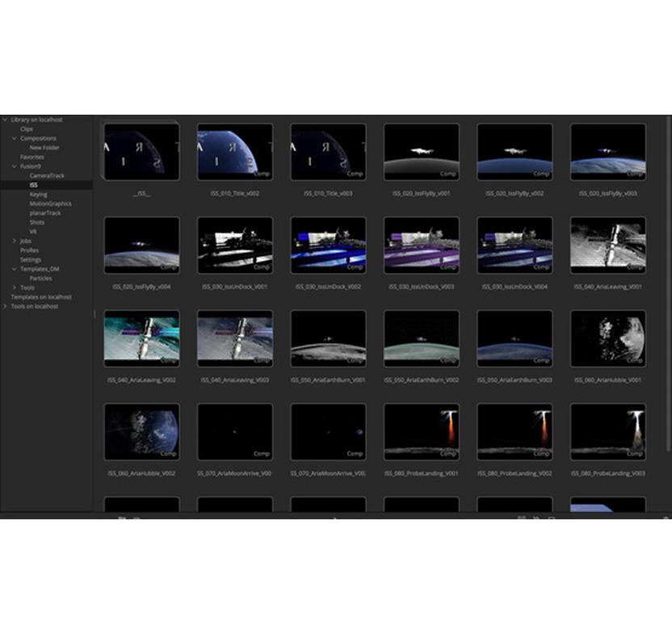Select Settings in the library tree
Image resolution: width=672 pixels, height=634 pixels.
tap(31, 260)
